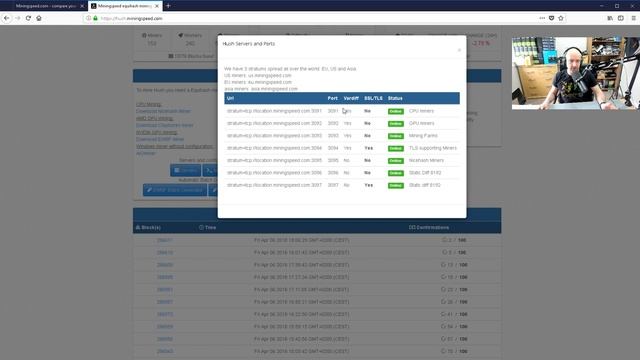Select the Miningspeed equihash mining tab
Viewport: 640px width, 360px height.
pos(124,6)
